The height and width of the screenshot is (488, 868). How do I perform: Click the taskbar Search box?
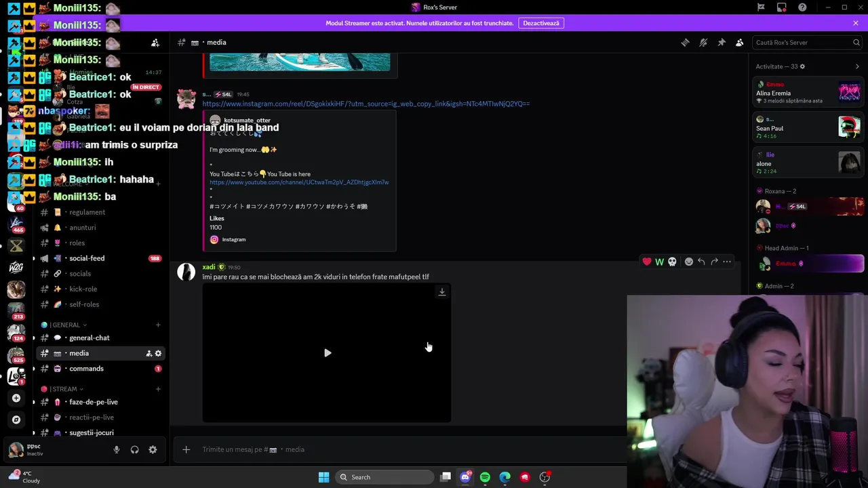pos(384,477)
